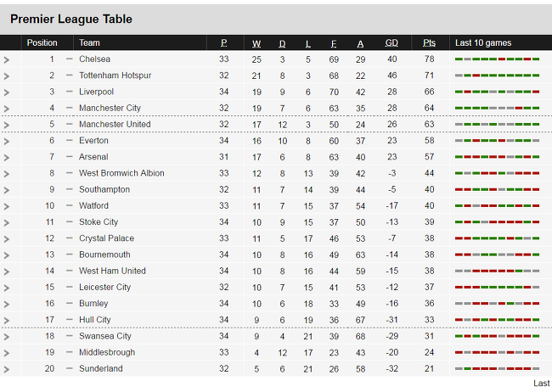Click Burnley's position change dash icon
The image size is (552, 392).
coord(70,303)
